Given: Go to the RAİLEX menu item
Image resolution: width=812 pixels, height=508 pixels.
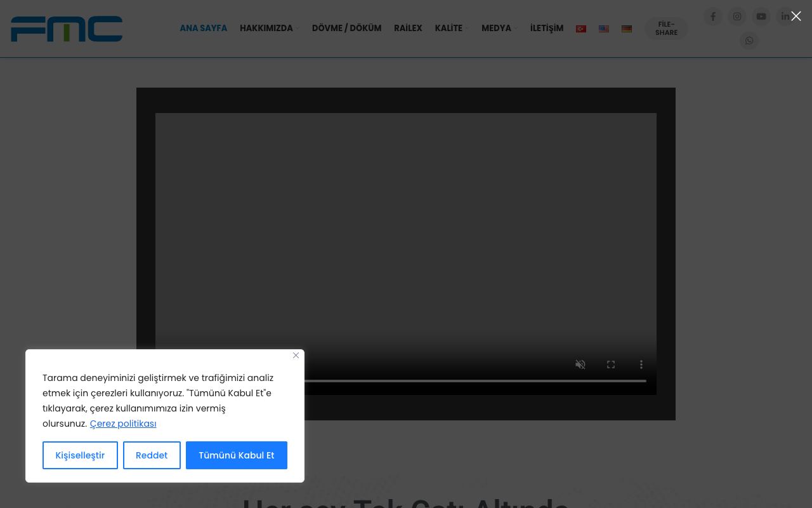Looking at the screenshot, I should pyautogui.click(x=408, y=29).
